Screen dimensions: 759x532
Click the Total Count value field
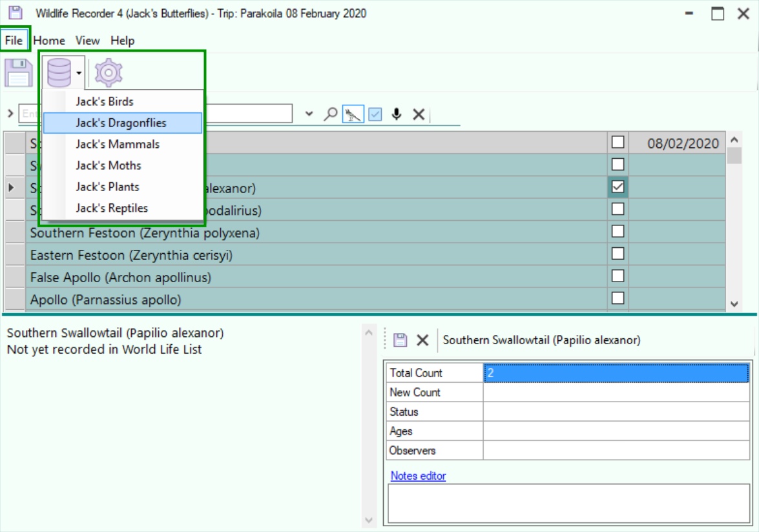point(617,373)
